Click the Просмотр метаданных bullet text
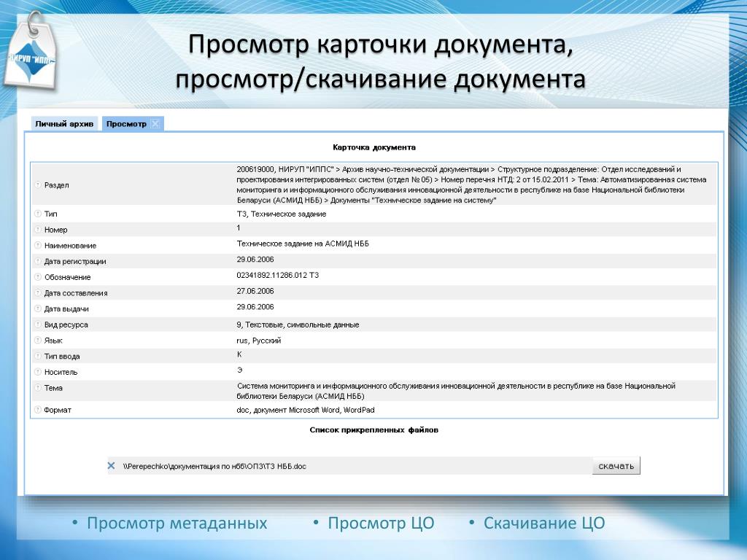The image size is (747, 560). pyautogui.click(x=177, y=523)
